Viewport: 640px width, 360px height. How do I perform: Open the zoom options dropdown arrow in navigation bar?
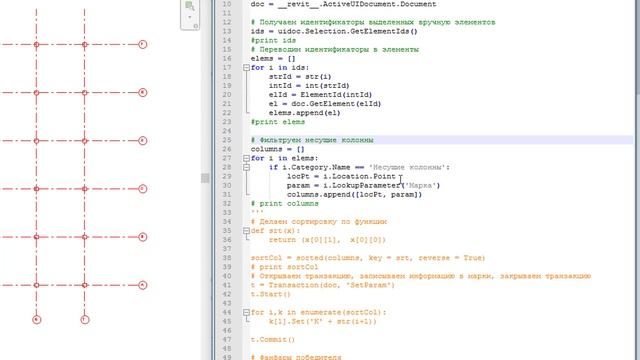190,17
